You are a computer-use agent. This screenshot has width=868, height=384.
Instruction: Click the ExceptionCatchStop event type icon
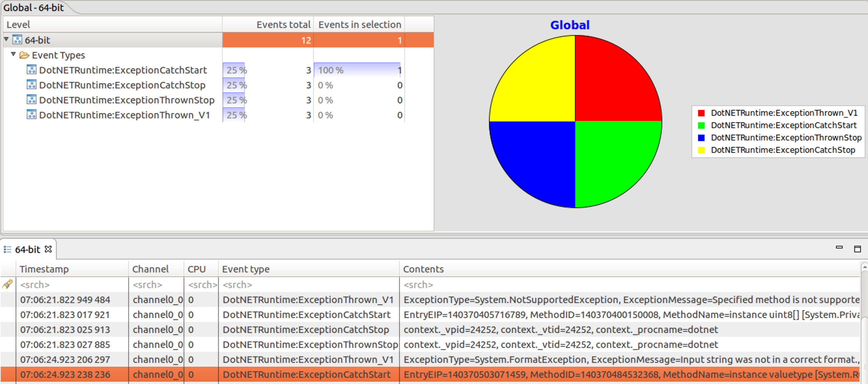point(31,85)
